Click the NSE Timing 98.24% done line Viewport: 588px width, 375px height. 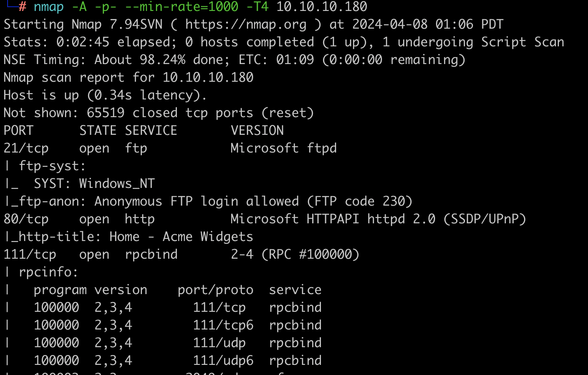pos(234,60)
